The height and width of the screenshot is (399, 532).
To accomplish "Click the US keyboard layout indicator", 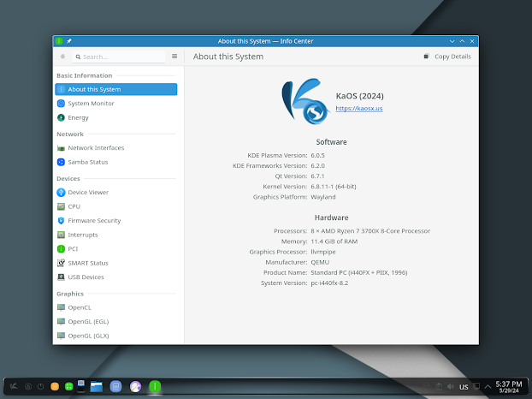I will [x=464, y=387].
